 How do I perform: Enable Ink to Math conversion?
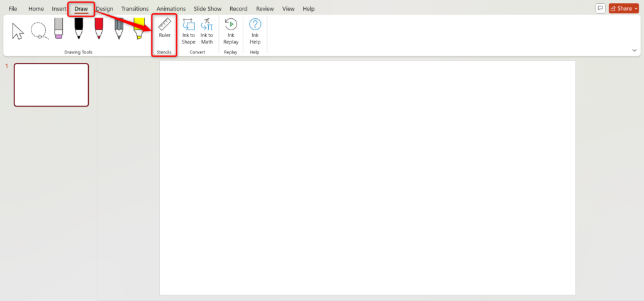207,31
